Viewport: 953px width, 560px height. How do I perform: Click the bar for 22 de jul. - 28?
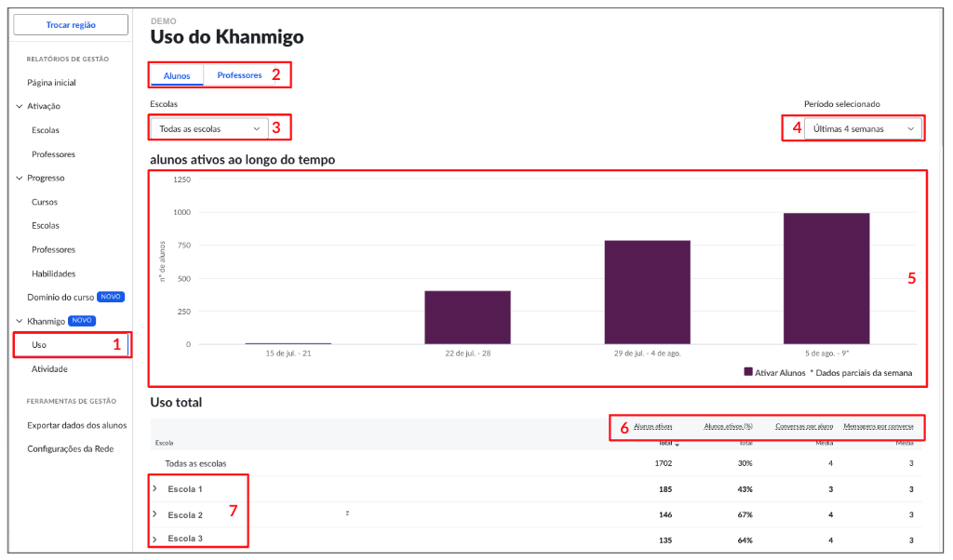coord(467,317)
